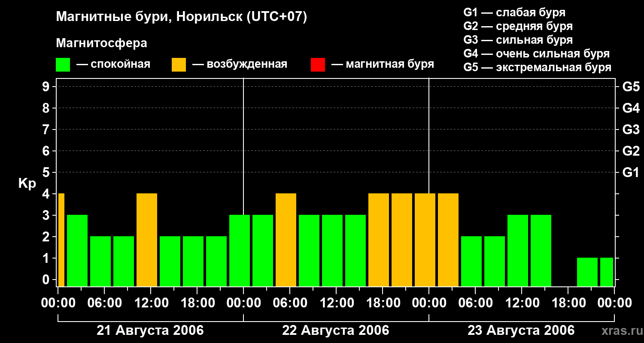Click the '5' value on the Kp axis
The height and width of the screenshot is (343, 644).
[47, 172]
